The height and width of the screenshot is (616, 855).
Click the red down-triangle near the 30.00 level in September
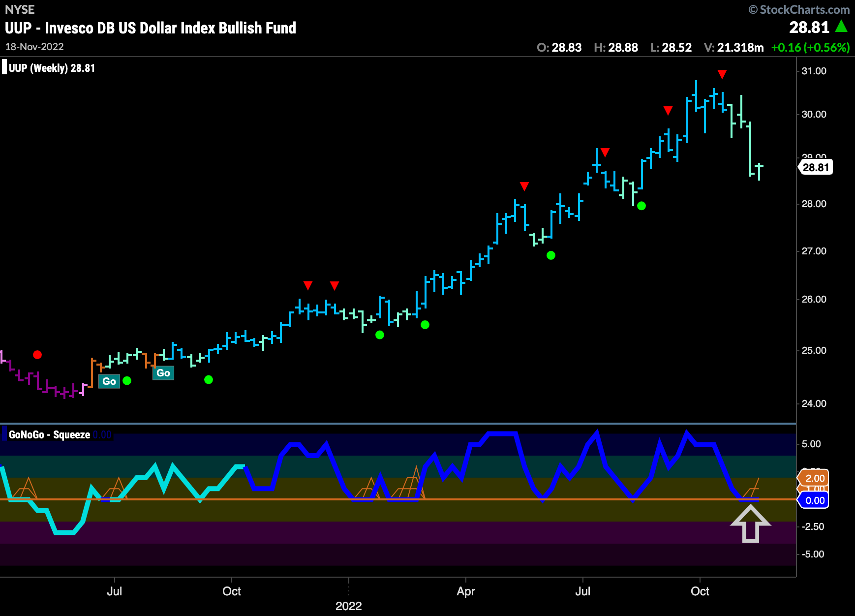click(x=668, y=111)
